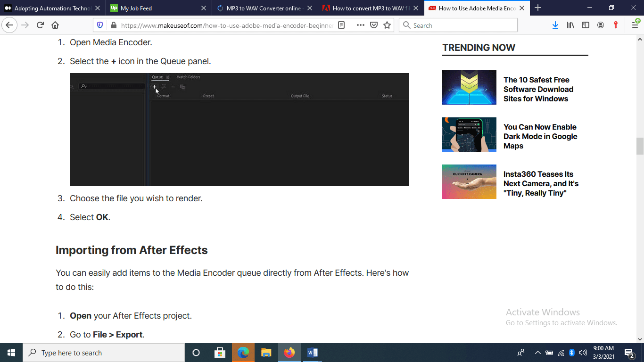644x362 pixels.
Task: Click the TRENDING NOW heading
Action: (479, 48)
